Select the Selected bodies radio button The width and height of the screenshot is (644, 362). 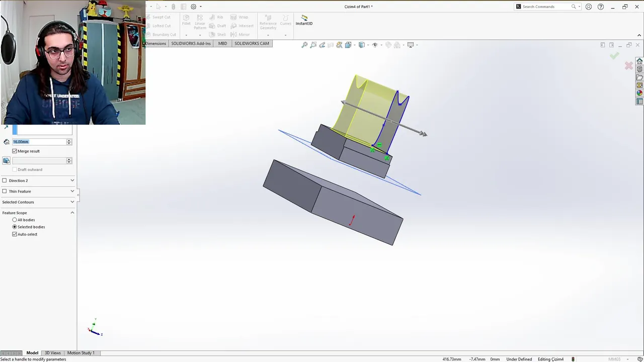[x=15, y=227]
